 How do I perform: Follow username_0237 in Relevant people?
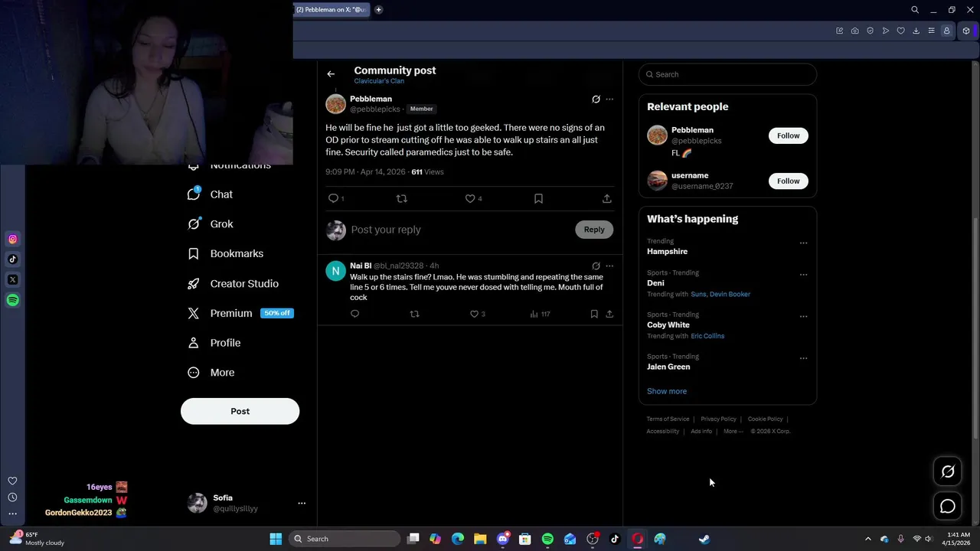[788, 181]
